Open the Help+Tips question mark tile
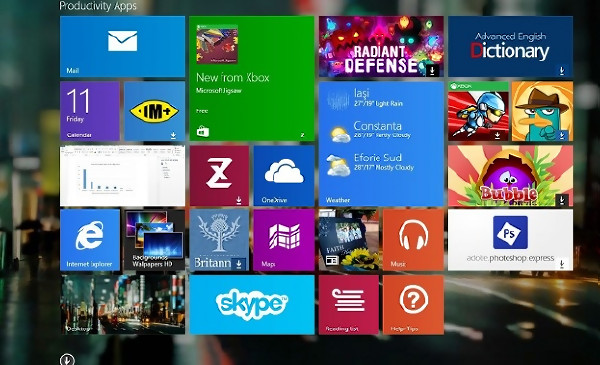600x365 pixels. (x=413, y=305)
